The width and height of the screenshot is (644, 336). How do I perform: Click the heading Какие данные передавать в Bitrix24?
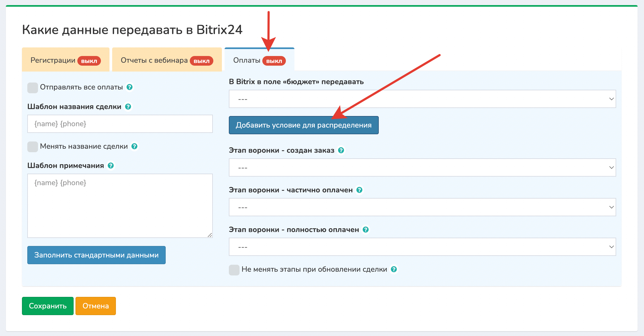[x=132, y=29]
